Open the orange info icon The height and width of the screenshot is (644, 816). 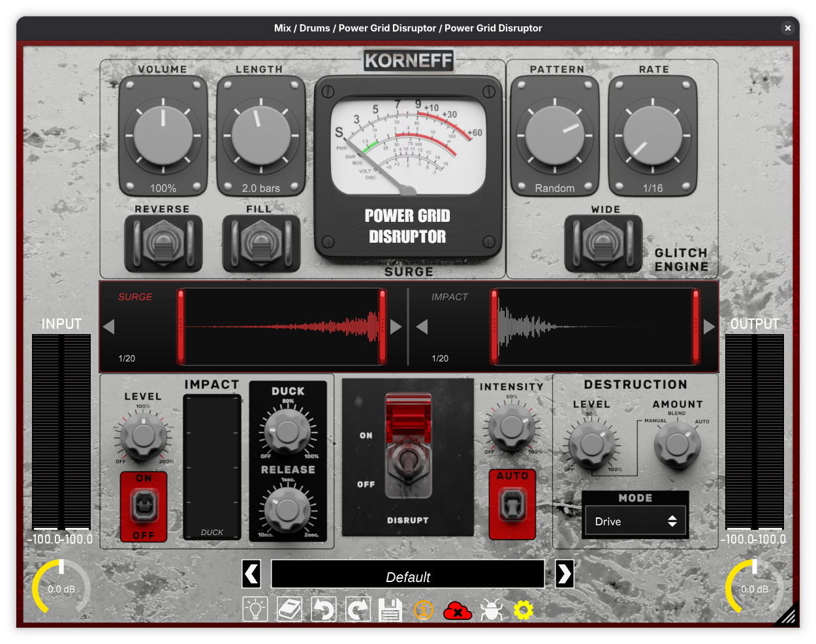424,610
